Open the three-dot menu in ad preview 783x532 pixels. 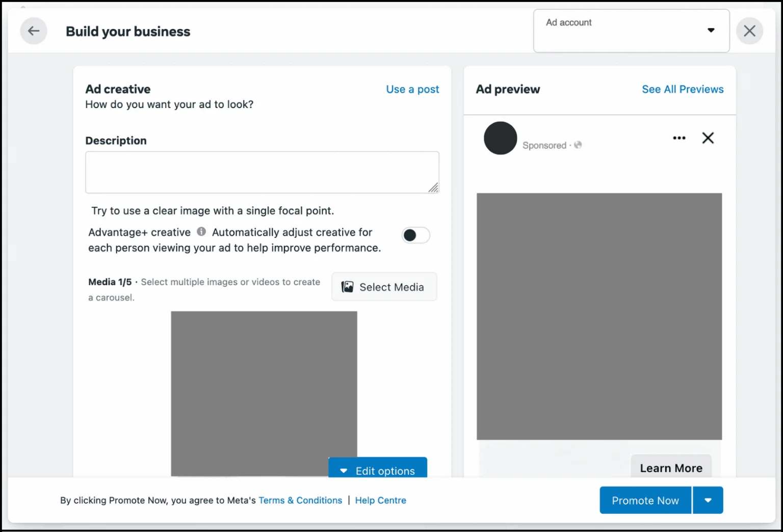click(x=678, y=138)
